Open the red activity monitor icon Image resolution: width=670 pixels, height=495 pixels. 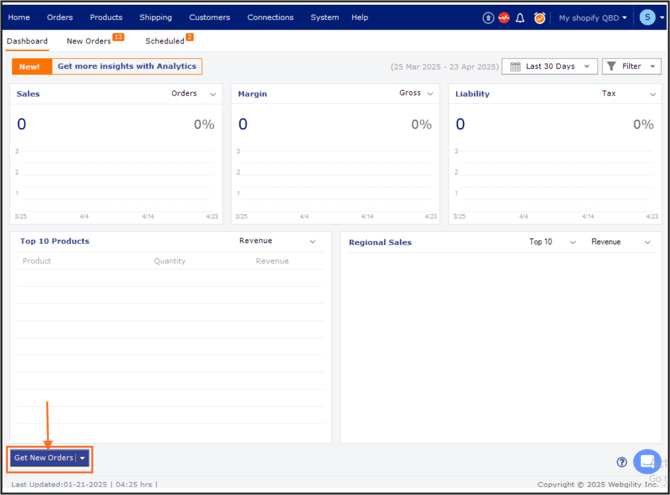pyautogui.click(x=504, y=18)
